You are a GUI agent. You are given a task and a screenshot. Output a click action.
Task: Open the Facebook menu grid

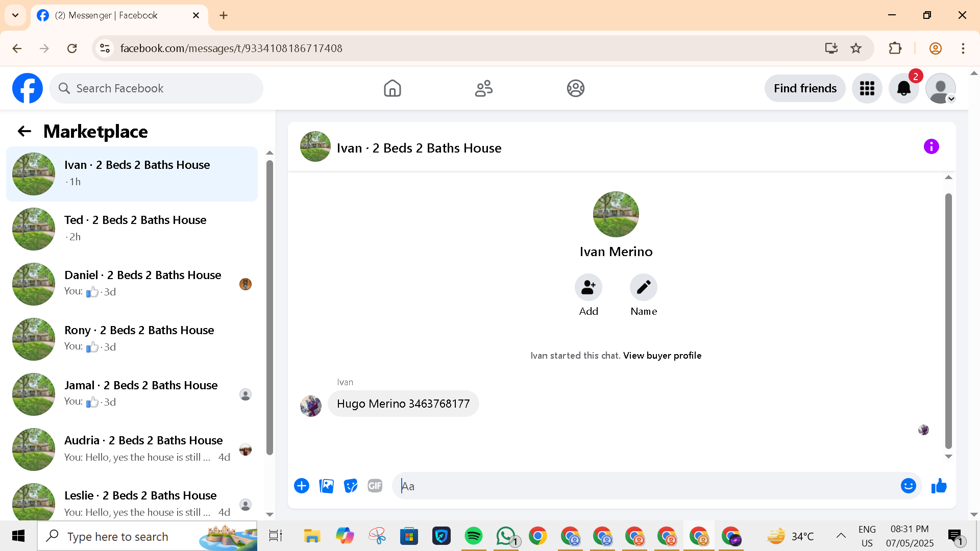coord(867,88)
